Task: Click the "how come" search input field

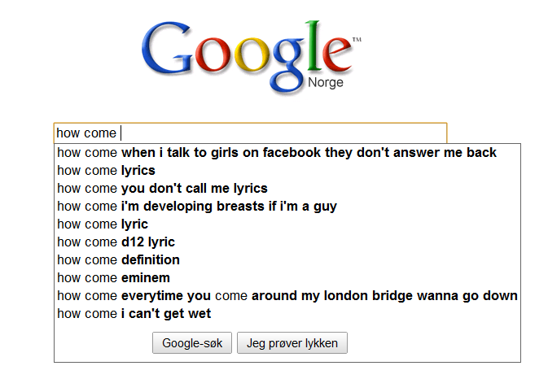Action: point(250,133)
